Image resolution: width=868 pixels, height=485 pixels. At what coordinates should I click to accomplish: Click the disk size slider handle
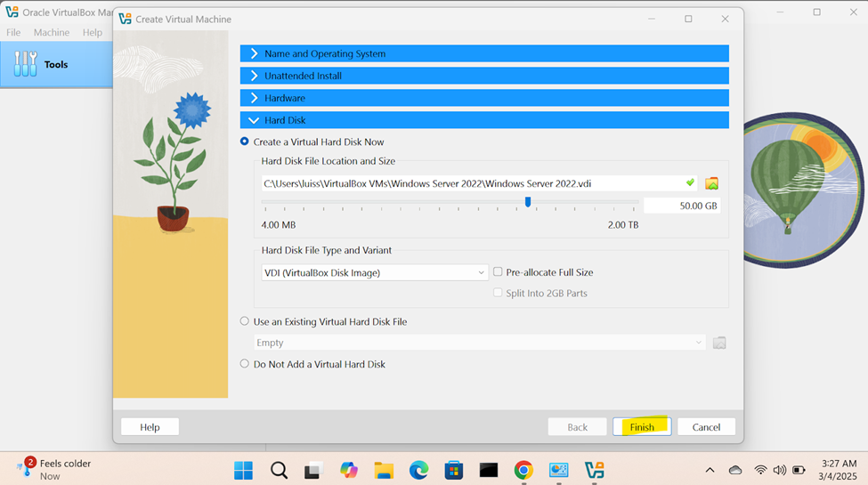pos(528,202)
